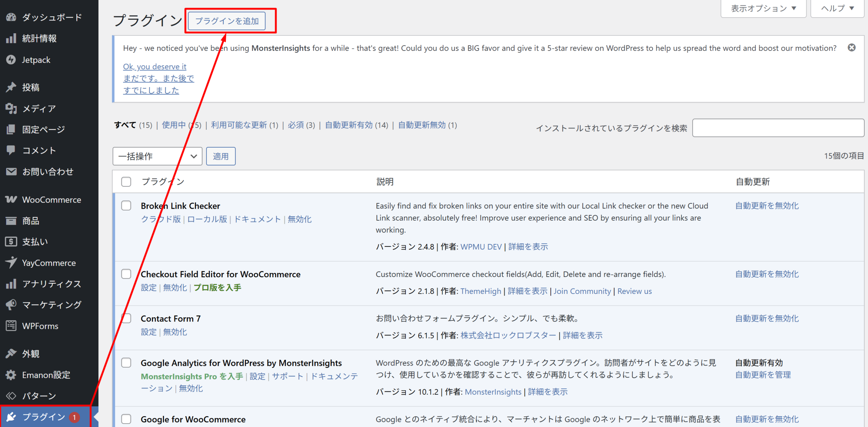Click the megaphone icon for マーケティング
Screen dimensions: 868x427
11,304
